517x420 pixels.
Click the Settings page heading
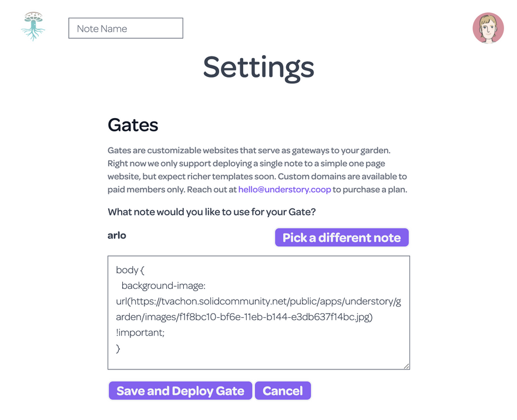click(x=258, y=67)
